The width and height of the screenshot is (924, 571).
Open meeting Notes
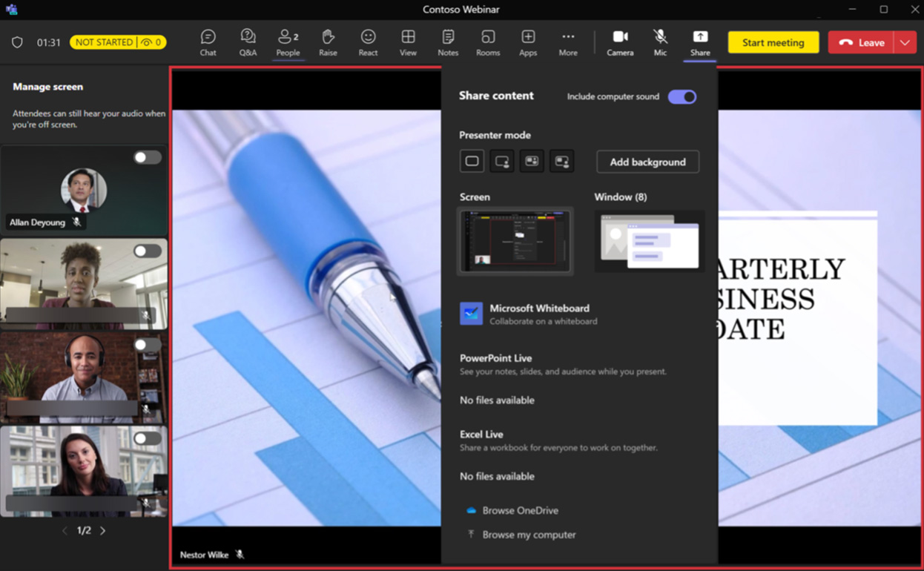click(448, 42)
